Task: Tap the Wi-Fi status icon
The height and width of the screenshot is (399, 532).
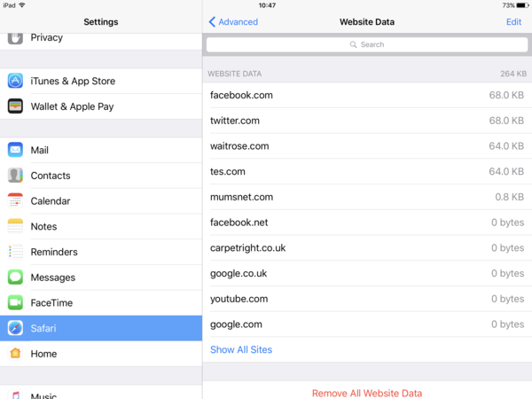Action: coord(22,5)
